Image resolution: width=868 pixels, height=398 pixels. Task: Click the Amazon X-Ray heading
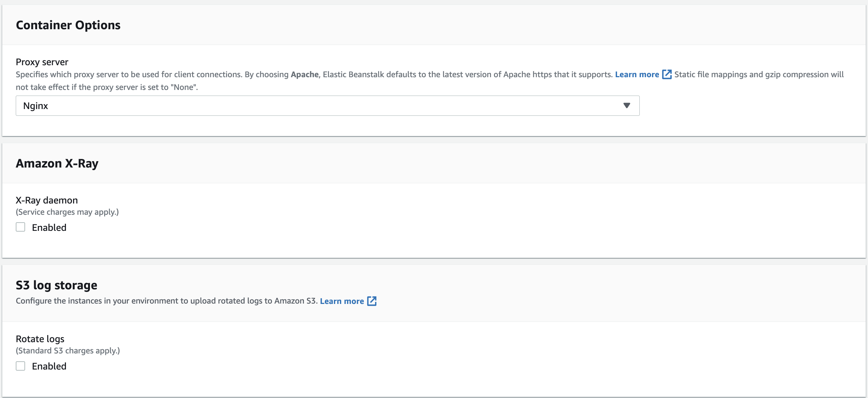pyautogui.click(x=57, y=163)
